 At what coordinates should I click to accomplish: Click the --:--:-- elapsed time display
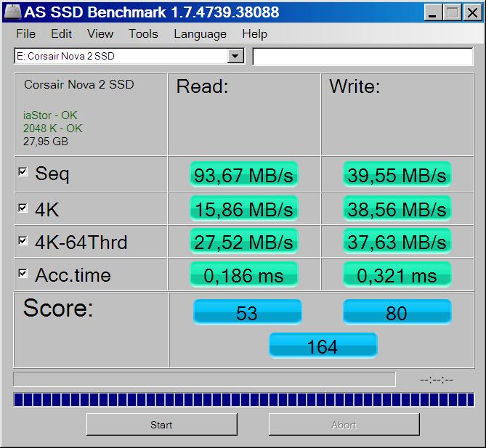click(x=437, y=380)
